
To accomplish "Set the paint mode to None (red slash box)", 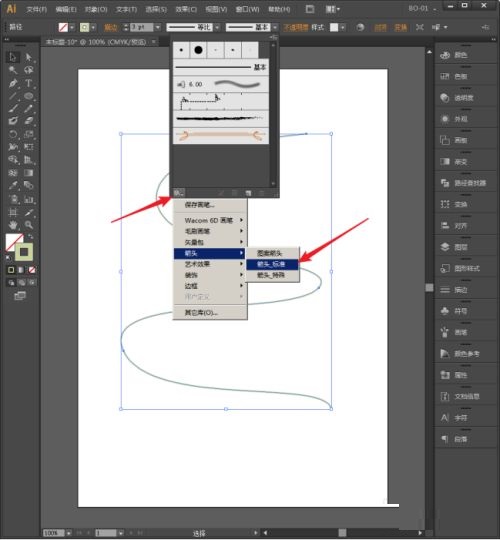I will (x=32, y=270).
